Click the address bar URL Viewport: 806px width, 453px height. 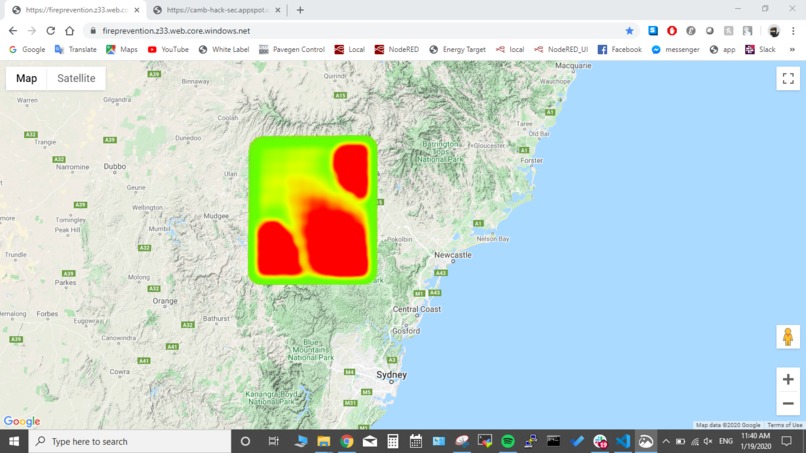coord(176,31)
